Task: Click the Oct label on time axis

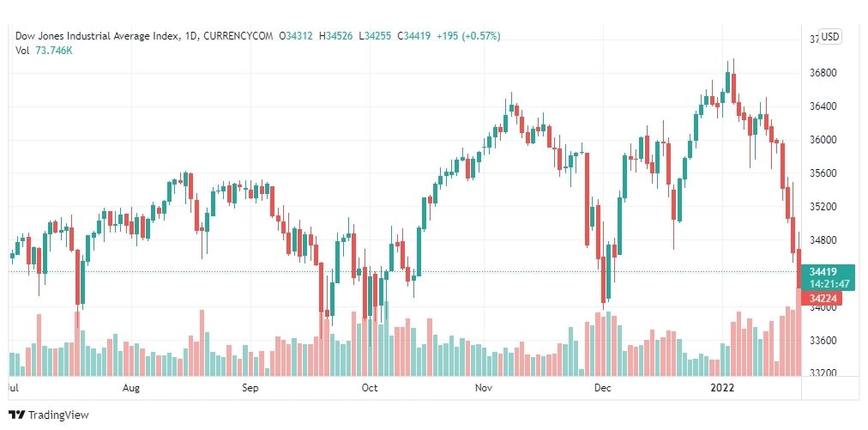Action: (x=369, y=388)
